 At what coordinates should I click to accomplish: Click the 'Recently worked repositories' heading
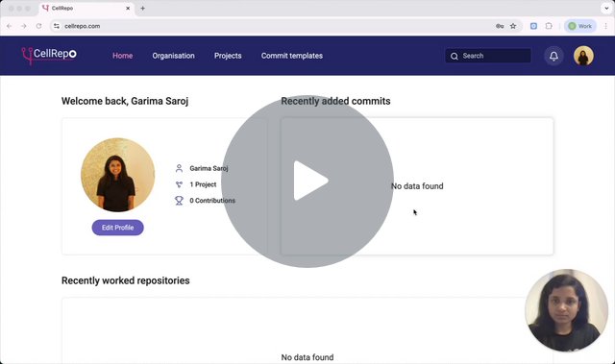click(126, 280)
